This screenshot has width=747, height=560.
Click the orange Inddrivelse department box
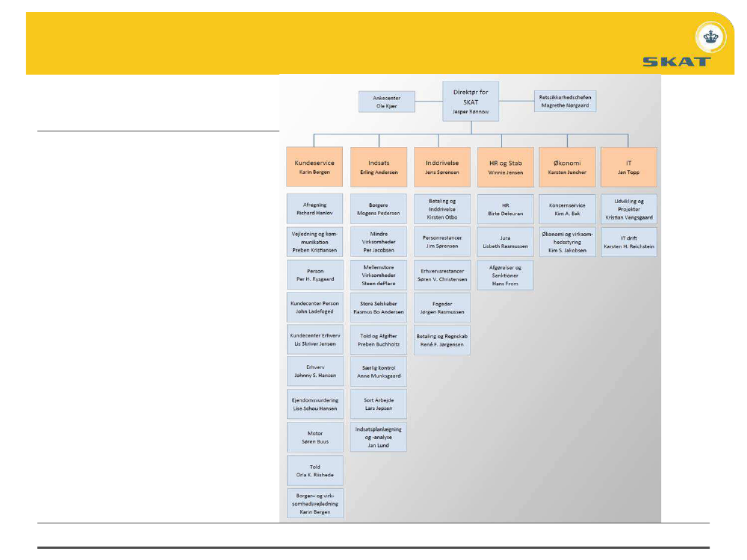point(442,167)
